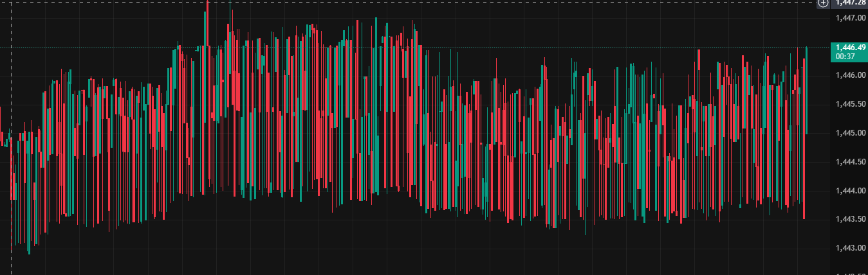Click the 1,444.50 price axis label
The image size is (868, 275).
tap(849, 162)
